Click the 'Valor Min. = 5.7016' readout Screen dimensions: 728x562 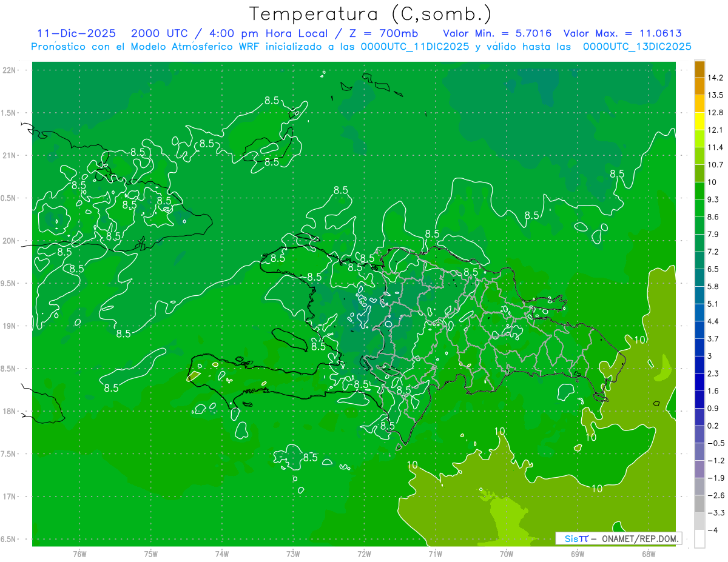pos(497,33)
